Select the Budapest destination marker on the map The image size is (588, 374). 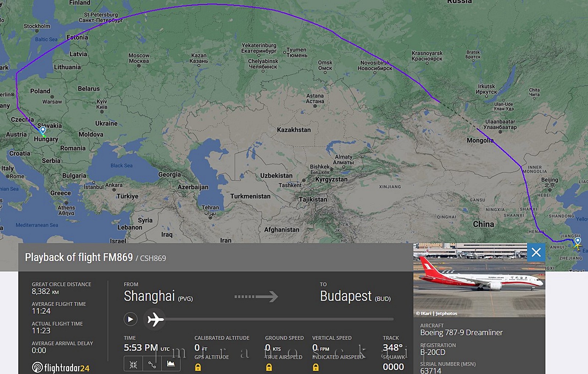coord(43,131)
